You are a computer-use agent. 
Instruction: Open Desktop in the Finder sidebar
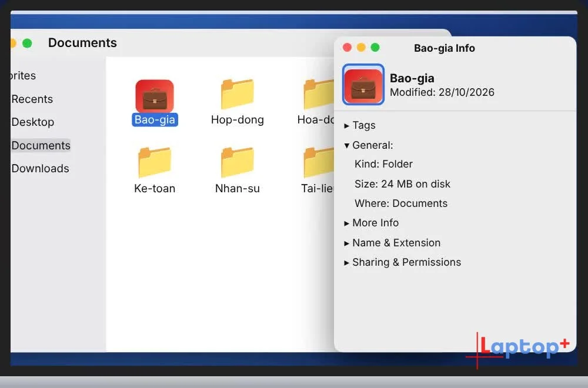(33, 122)
